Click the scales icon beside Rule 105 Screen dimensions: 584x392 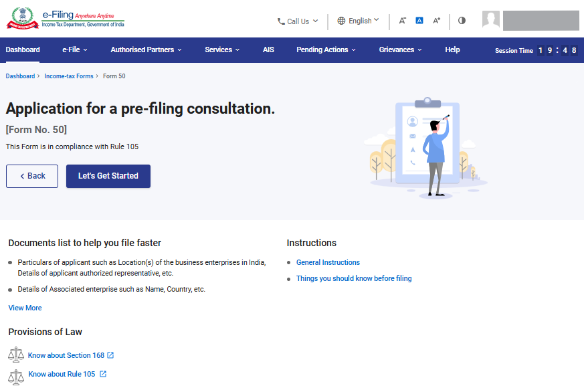click(x=16, y=377)
